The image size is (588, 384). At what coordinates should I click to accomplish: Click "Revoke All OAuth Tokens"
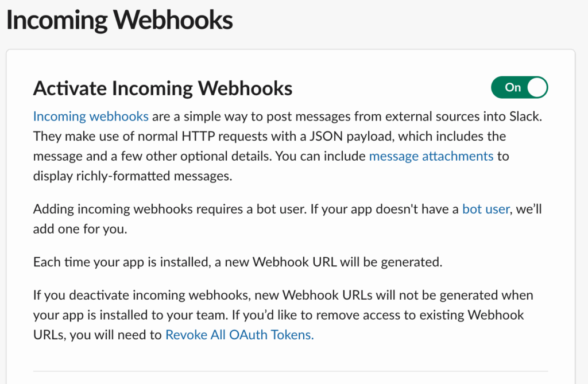tap(239, 335)
